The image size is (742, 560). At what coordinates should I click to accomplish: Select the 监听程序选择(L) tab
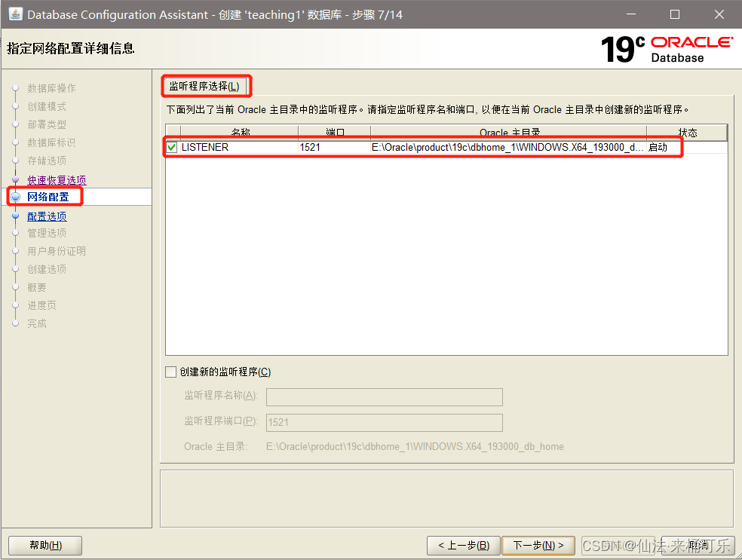point(204,87)
